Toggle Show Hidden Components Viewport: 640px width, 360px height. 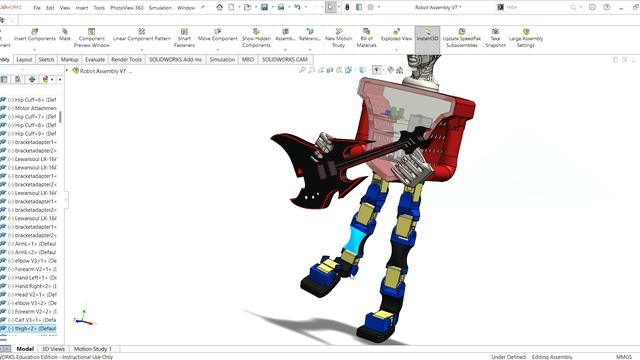click(256, 38)
